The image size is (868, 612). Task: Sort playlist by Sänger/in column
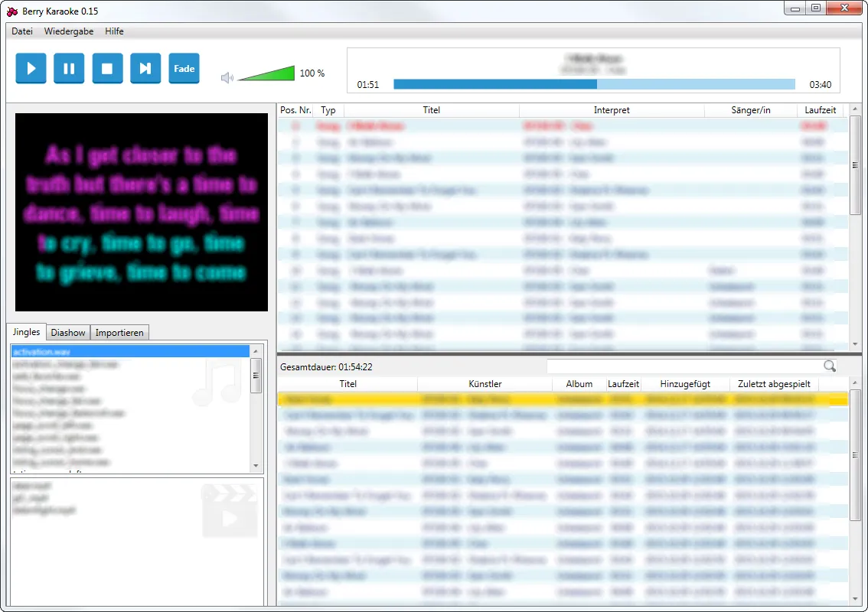[751, 110]
